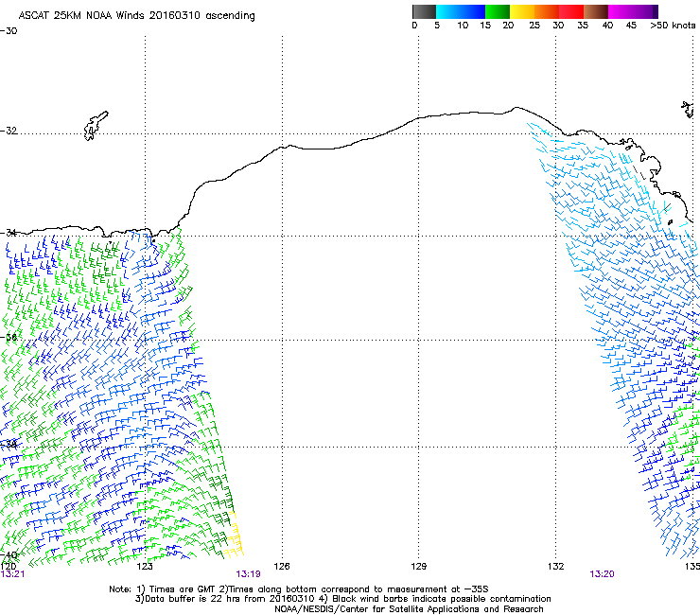The height and width of the screenshot is (615, 700).
Task: Click the purple time stamp '13:19'
Action: (248, 574)
